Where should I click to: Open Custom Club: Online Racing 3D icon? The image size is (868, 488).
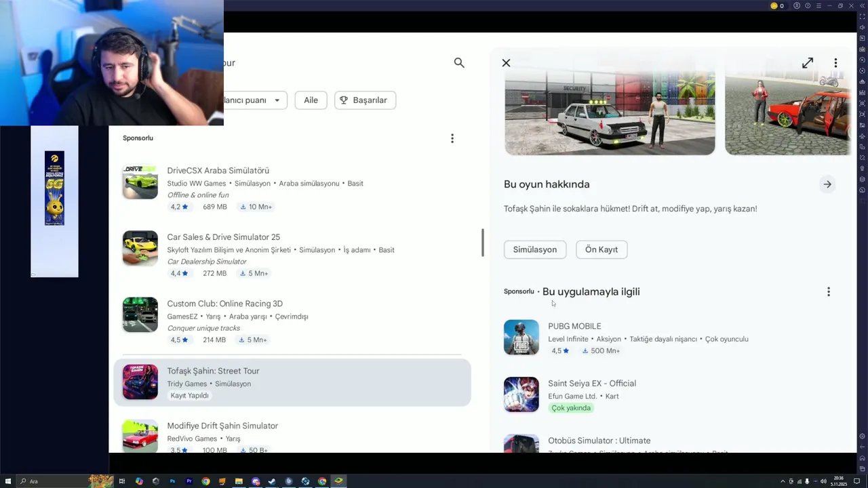[x=140, y=314]
